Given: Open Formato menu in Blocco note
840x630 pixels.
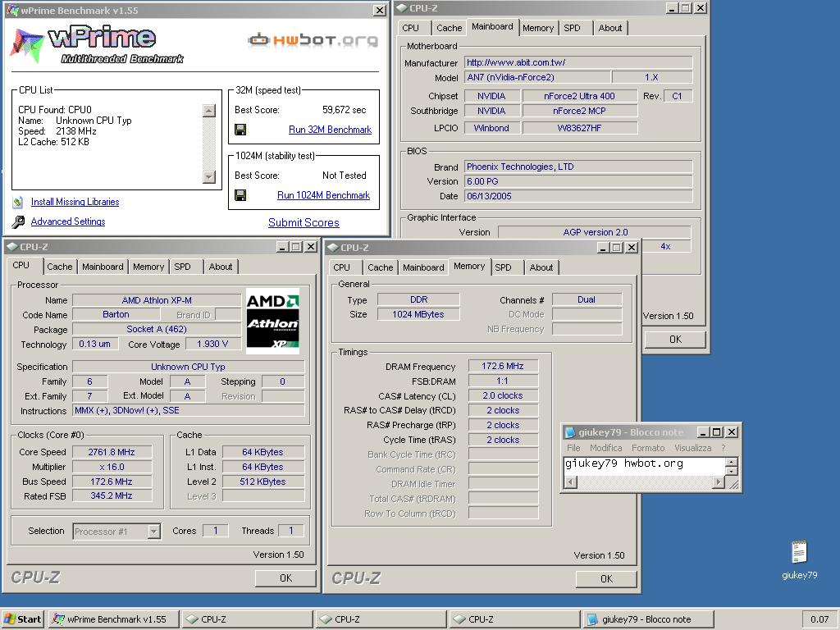Looking at the screenshot, I should (648, 448).
